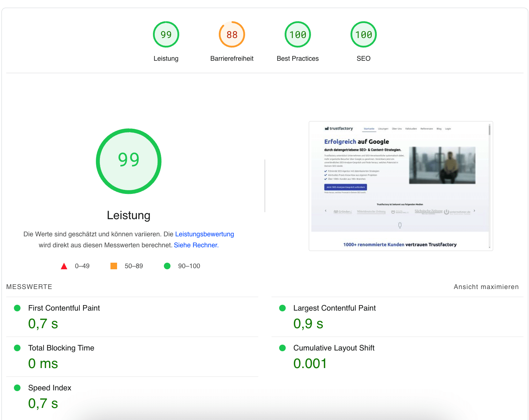Jump to the SEO 100 score gauge
Image resolution: width=529 pixels, height=420 pixels.
coord(363,34)
